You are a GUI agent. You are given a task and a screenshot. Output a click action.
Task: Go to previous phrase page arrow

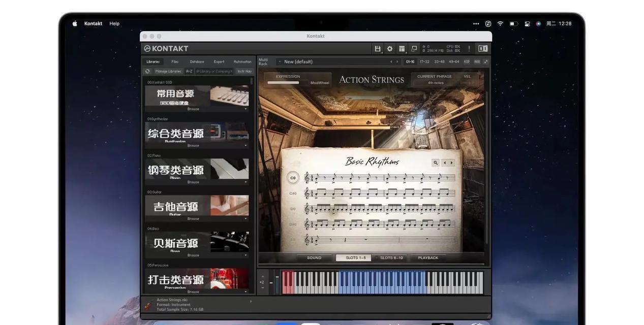click(445, 162)
